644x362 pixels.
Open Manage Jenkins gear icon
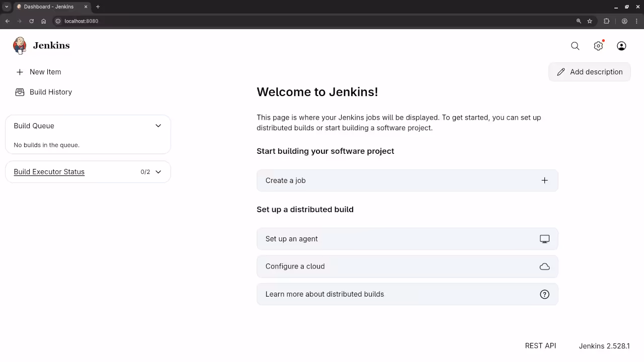(x=598, y=46)
